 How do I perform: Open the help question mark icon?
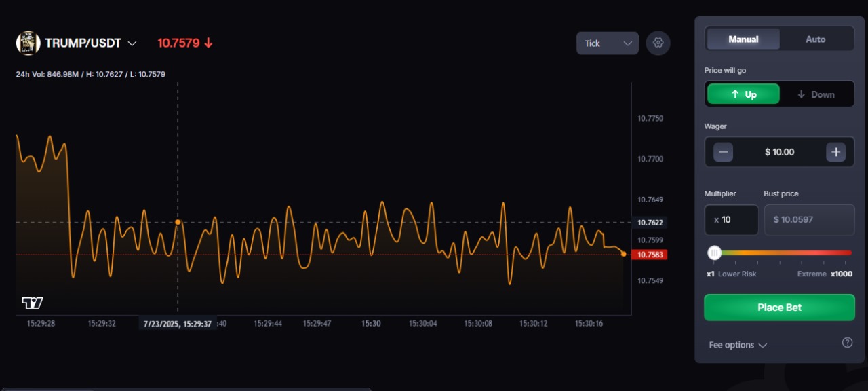pyautogui.click(x=847, y=343)
